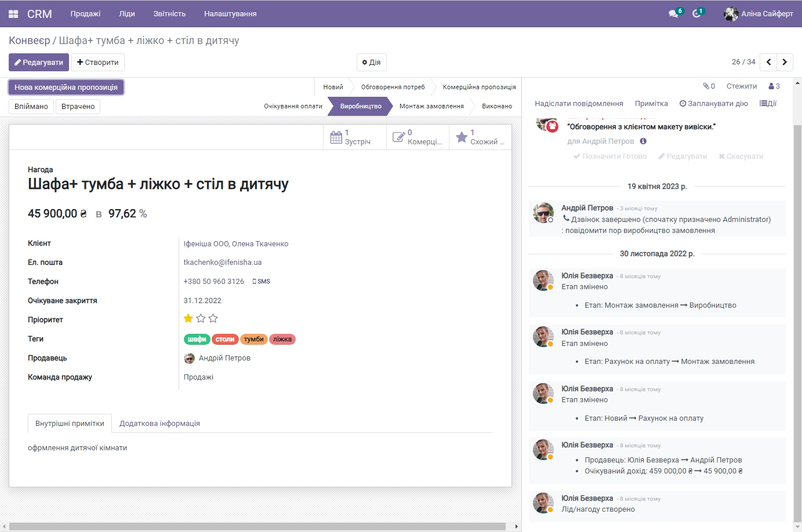Open the Дія dropdown menu
Viewport: 802px width, 532px height.
click(371, 62)
